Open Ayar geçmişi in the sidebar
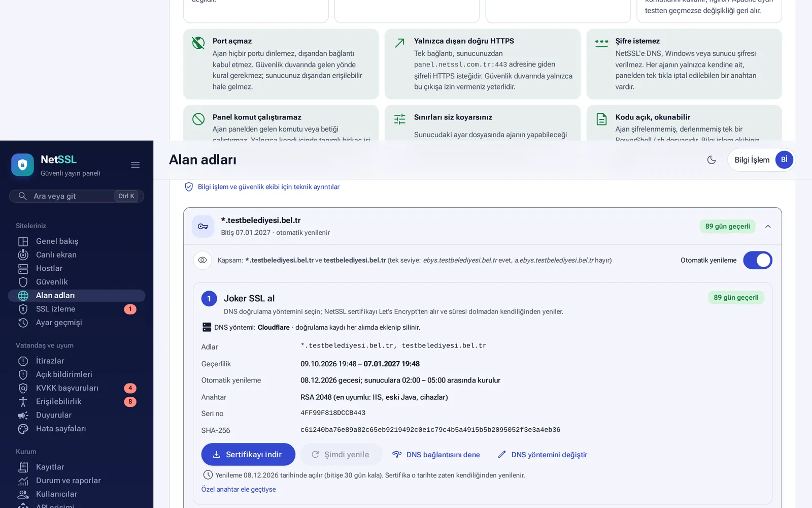 click(77, 323)
